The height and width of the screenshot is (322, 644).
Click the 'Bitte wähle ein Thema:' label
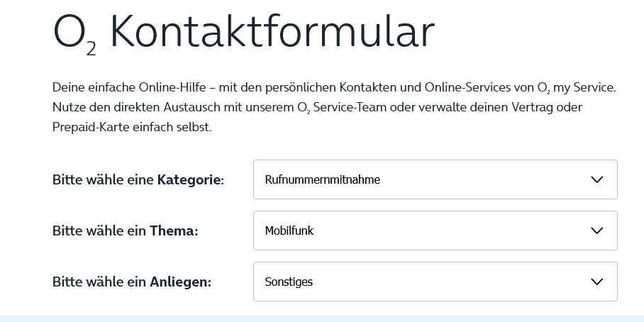click(x=126, y=231)
